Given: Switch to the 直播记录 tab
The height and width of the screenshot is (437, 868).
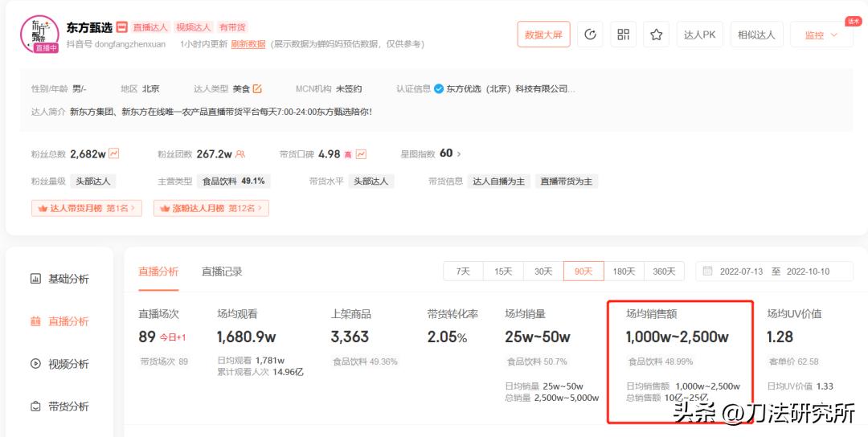Looking at the screenshot, I should coord(222,272).
